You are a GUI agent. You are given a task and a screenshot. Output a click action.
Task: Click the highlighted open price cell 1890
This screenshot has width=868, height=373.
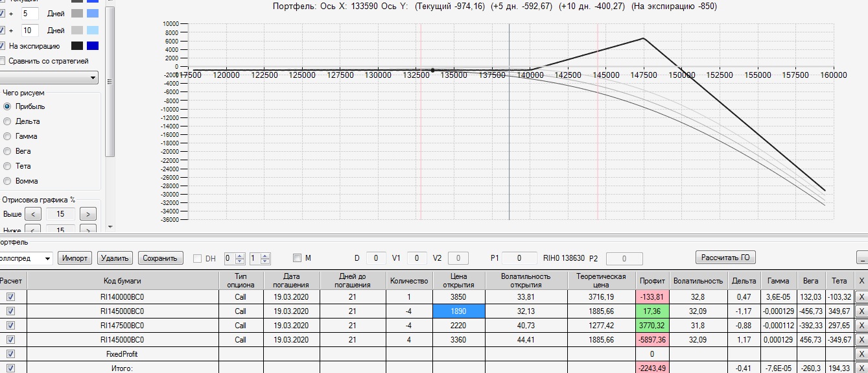[458, 311]
